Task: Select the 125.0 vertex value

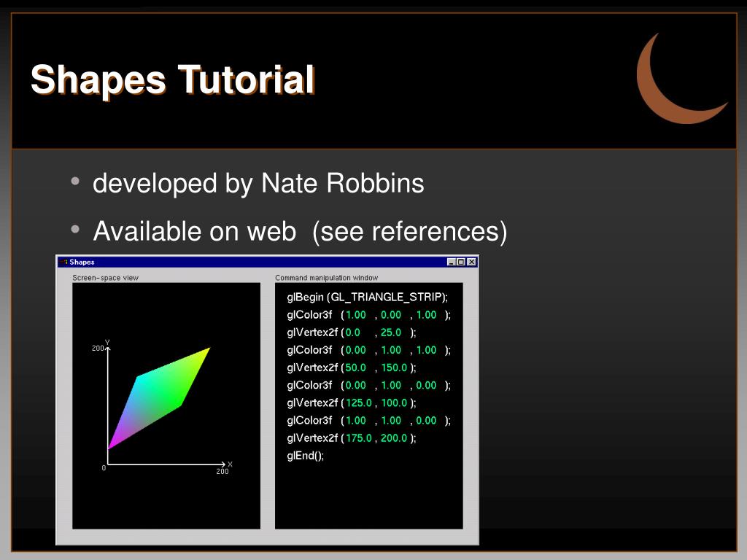Action: [x=358, y=402]
